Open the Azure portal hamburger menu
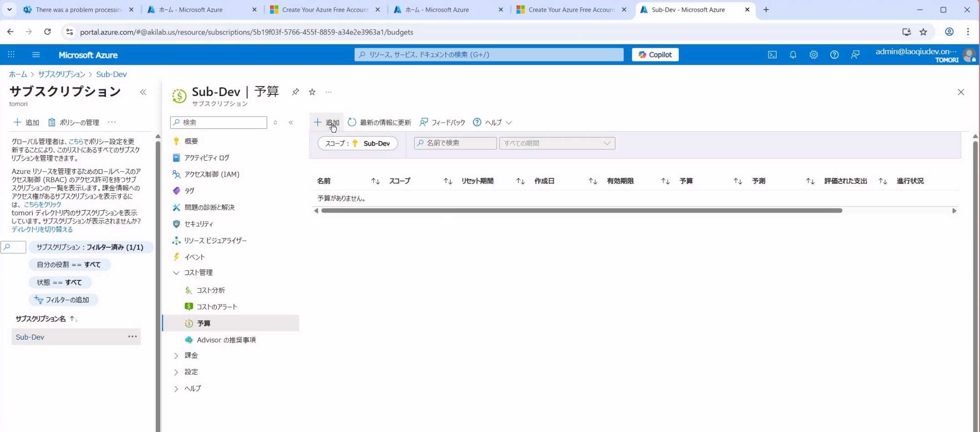 (x=36, y=55)
